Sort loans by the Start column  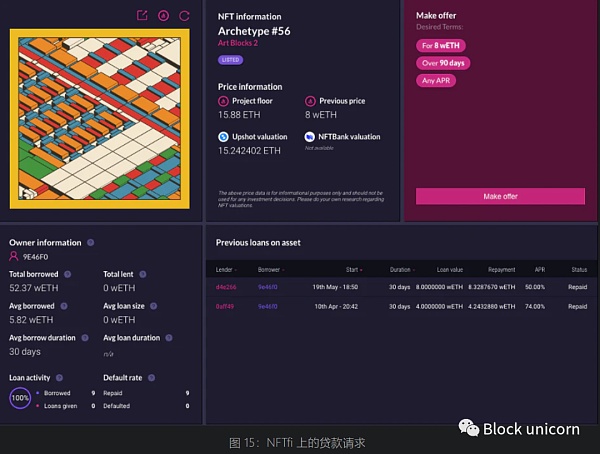(354, 269)
